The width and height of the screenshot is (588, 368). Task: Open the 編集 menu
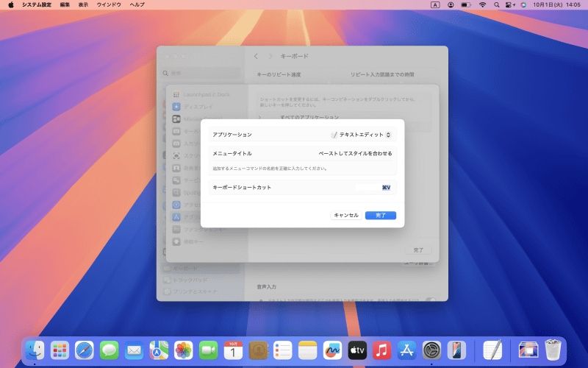[65, 5]
